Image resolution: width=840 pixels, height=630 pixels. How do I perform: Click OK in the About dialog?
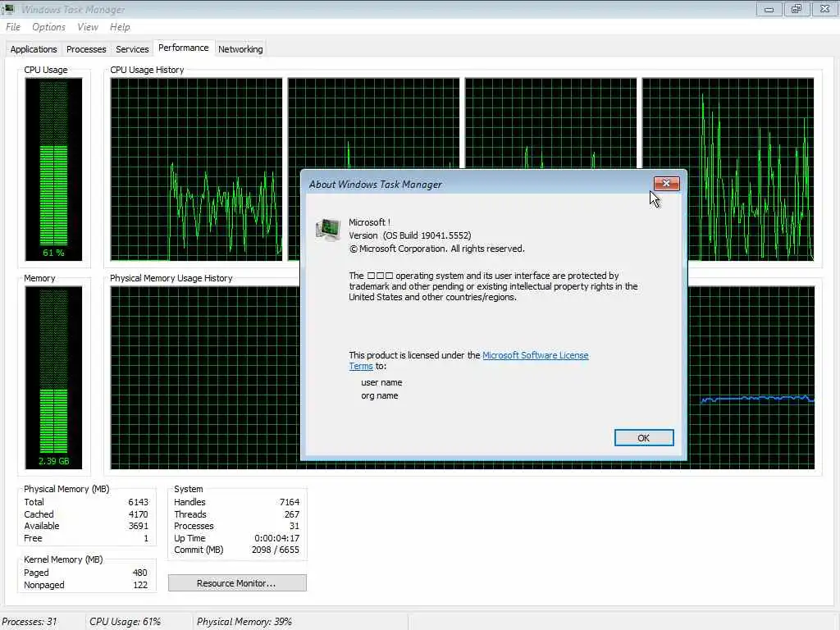(643, 438)
